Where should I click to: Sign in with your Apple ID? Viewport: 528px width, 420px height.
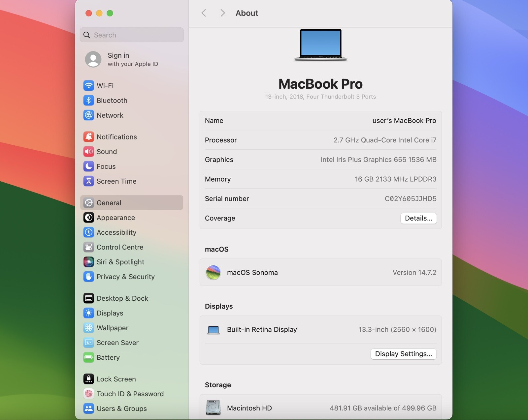tap(132, 59)
